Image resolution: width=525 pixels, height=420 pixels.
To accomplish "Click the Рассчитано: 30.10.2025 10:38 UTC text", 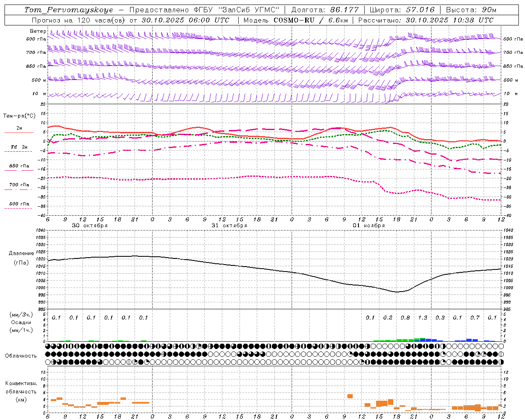I will 426,20.
